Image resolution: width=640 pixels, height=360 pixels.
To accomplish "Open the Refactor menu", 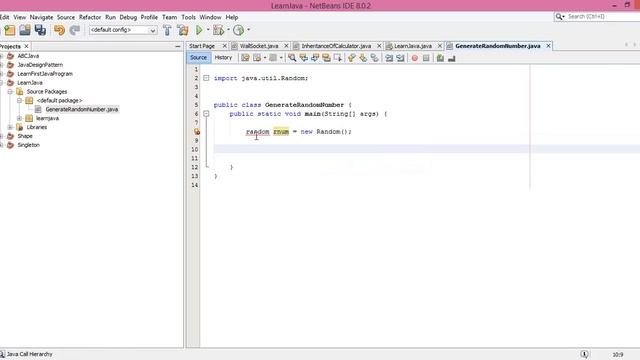I will pos(90,17).
